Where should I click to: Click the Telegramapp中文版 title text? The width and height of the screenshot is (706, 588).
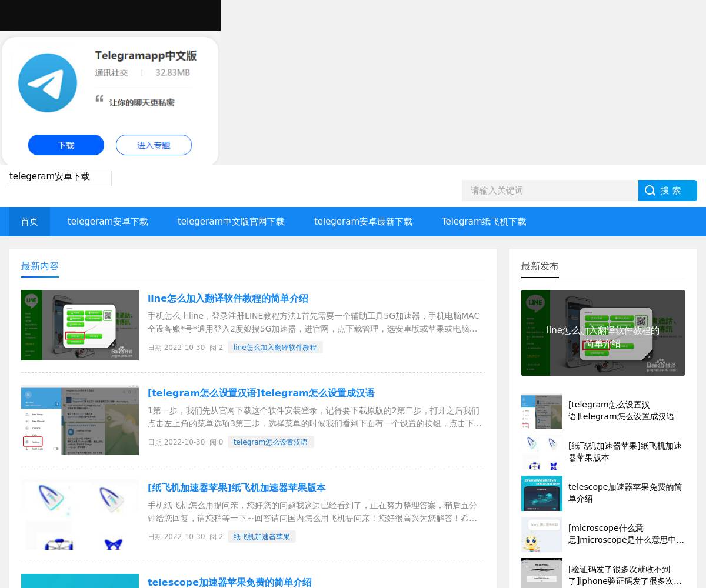(x=146, y=56)
